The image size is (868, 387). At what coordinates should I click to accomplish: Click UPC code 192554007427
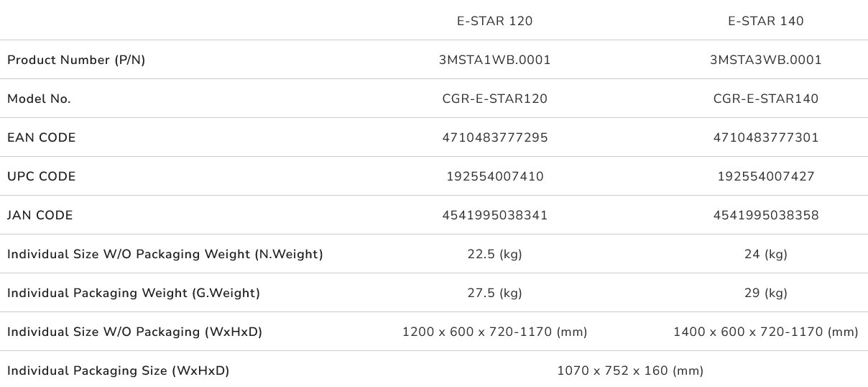tap(765, 176)
